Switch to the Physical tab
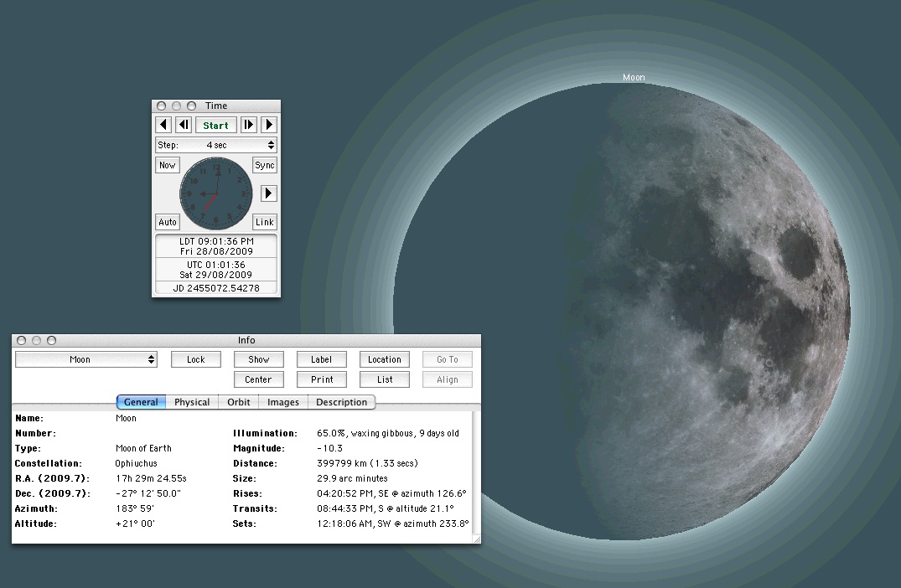This screenshot has width=901, height=588. point(192,402)
